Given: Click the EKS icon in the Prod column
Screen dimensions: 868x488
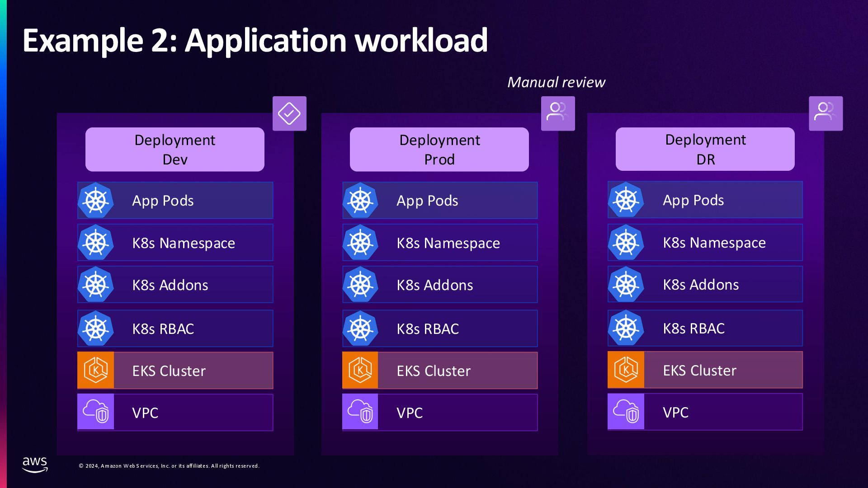Looking at the screenshot, I should (360, 370).
